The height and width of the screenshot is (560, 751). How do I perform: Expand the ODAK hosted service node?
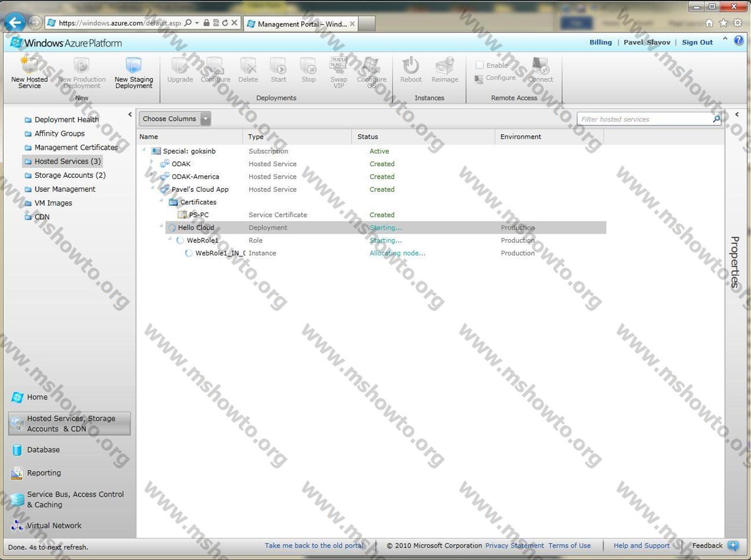coord(152,162)
